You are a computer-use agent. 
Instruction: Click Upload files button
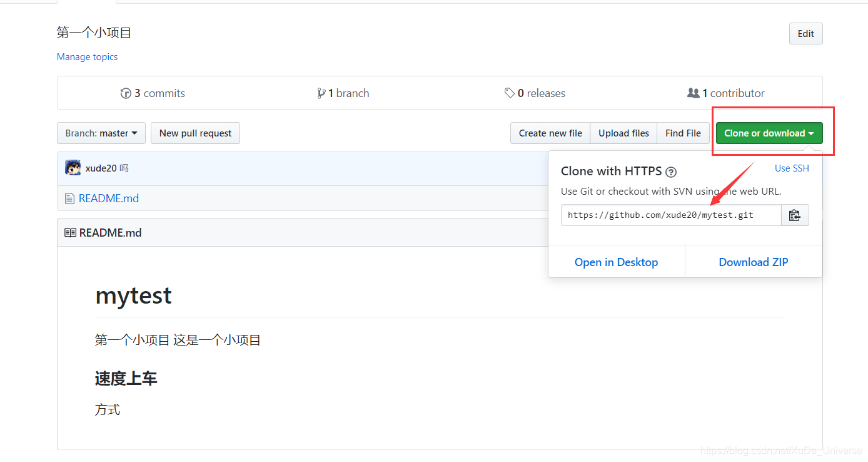[623, 133]
